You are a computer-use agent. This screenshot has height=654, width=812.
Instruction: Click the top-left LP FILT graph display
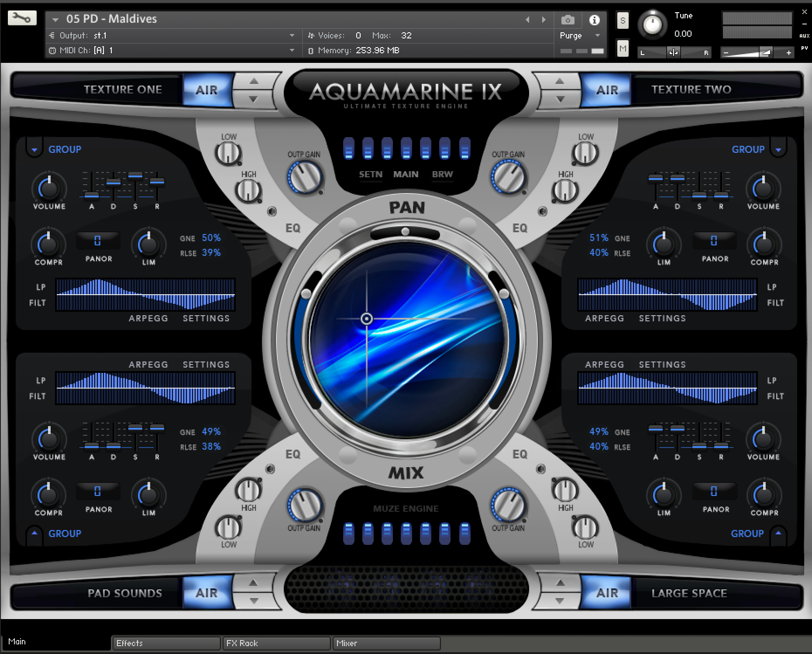145,295
